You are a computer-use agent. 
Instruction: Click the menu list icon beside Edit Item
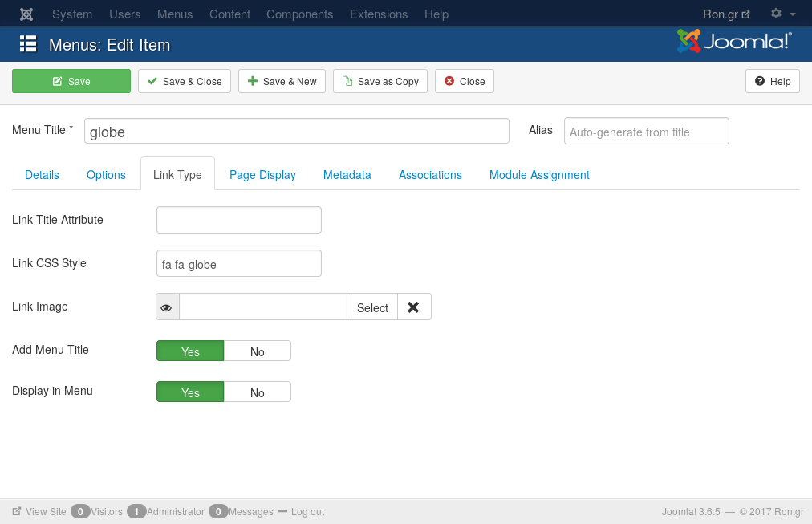click(28, 44)
